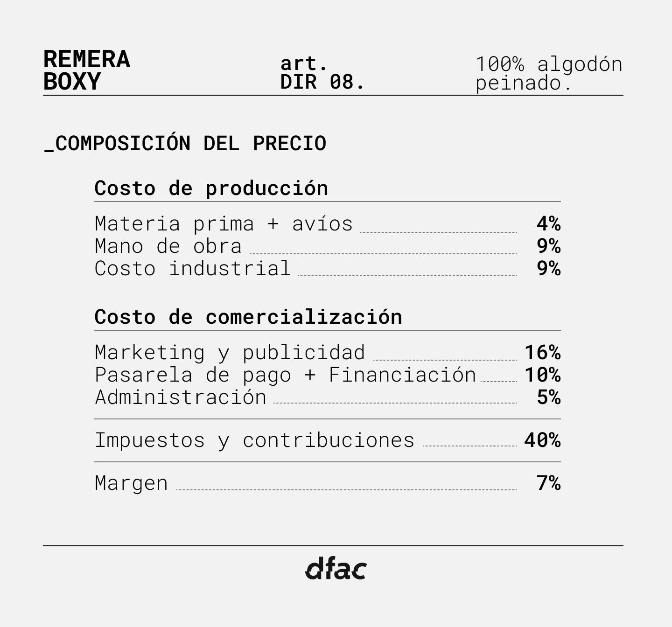The width and height of the screenshot is (672, 627).
Task: Select the Impuestos y contribuciones row label
Action: coord(254,440)
